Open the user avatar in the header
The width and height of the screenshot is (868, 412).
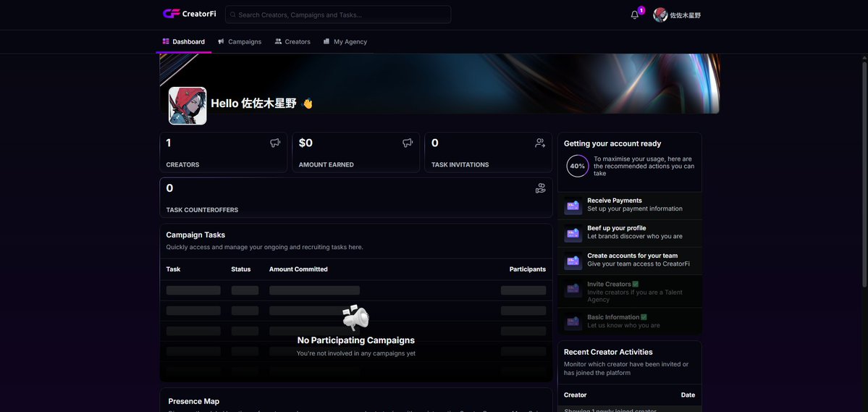660,15
